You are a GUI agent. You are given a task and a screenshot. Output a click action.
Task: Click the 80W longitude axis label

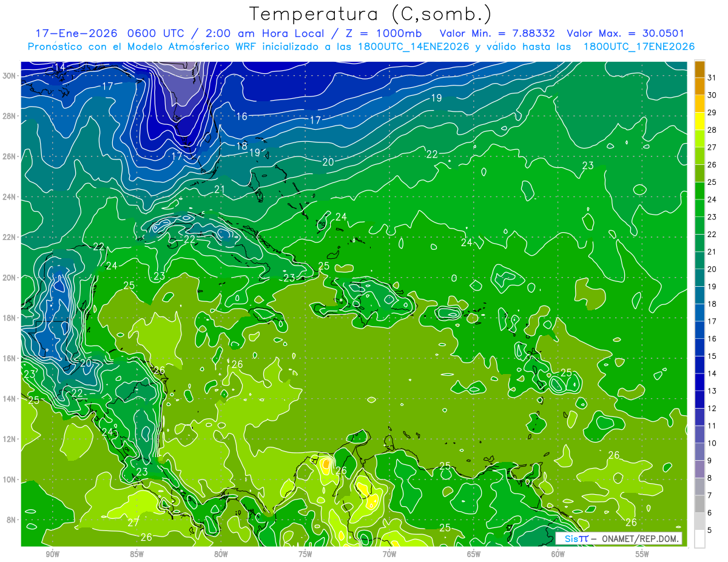pyautogui.click(x=221, y=554)
